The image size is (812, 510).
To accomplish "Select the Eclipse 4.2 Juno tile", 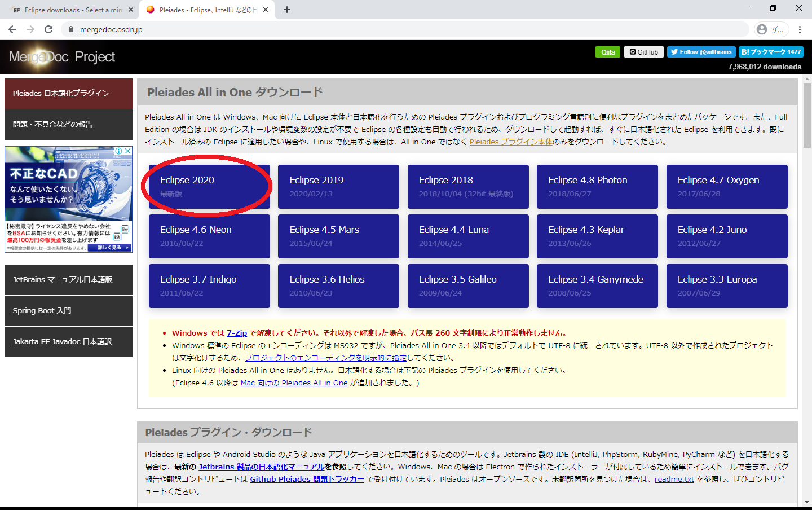I will click(727, 236).
